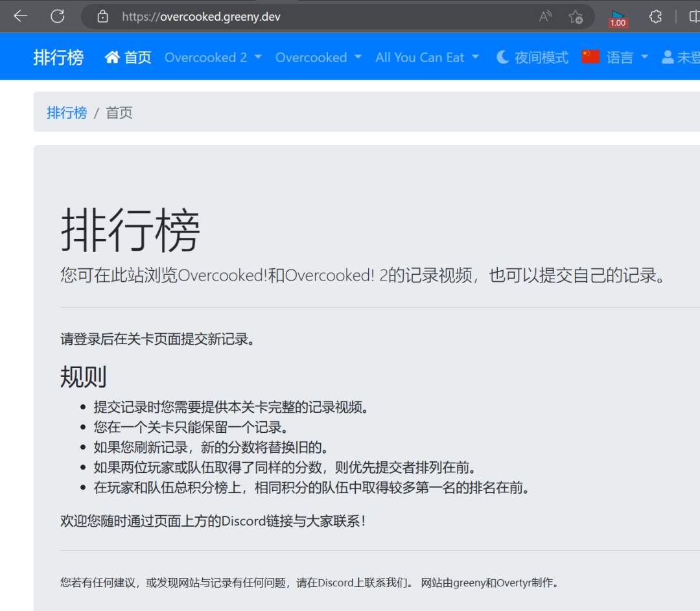700x611 pixels.
Task: Reload the page with the refresh icon
Action: [58, 16]
